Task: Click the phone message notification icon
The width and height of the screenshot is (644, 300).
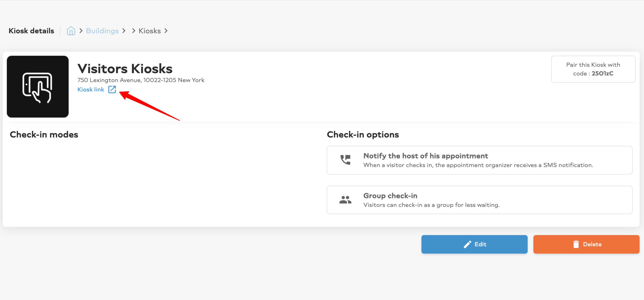Action: click(x=345, y=160)
